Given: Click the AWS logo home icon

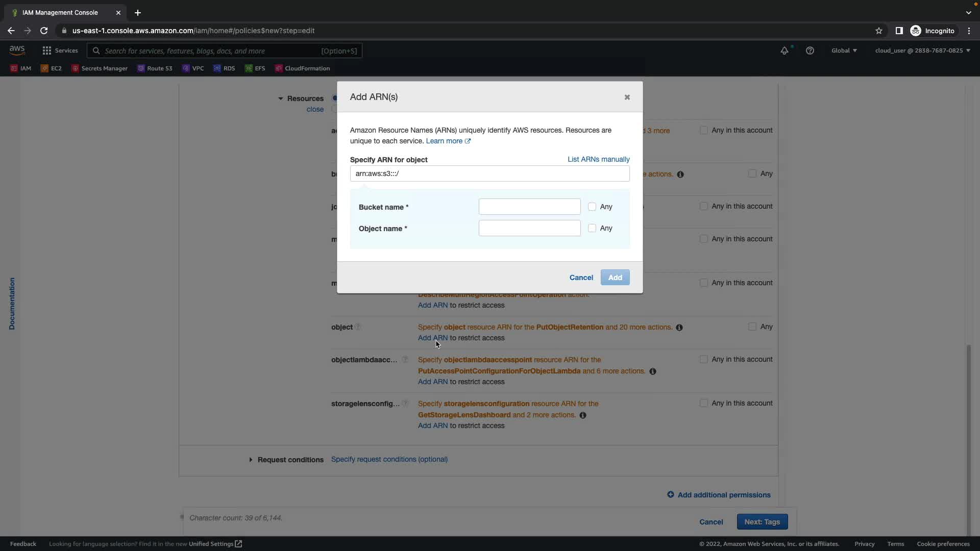Looking at the screenshot, I should click(x=17, y=50).
